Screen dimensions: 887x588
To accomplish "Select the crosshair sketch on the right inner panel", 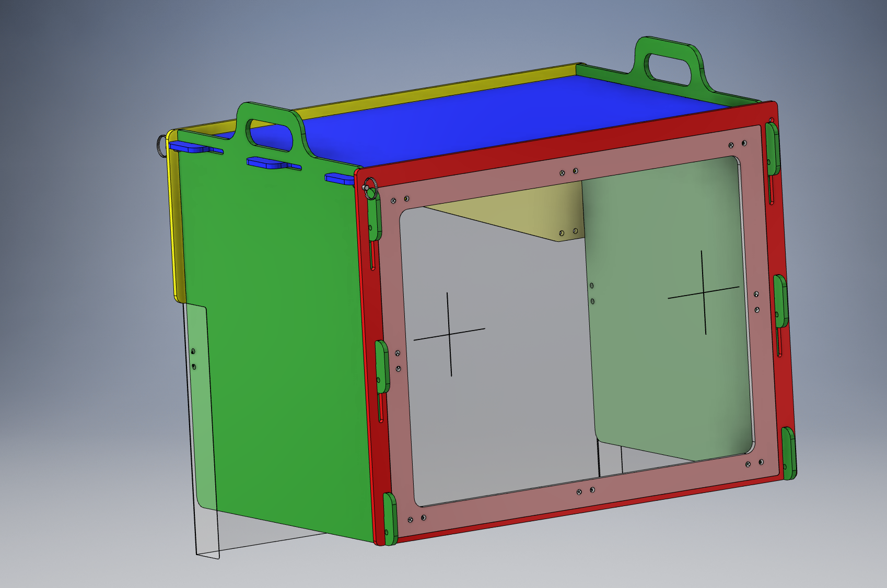I will 704,292.
